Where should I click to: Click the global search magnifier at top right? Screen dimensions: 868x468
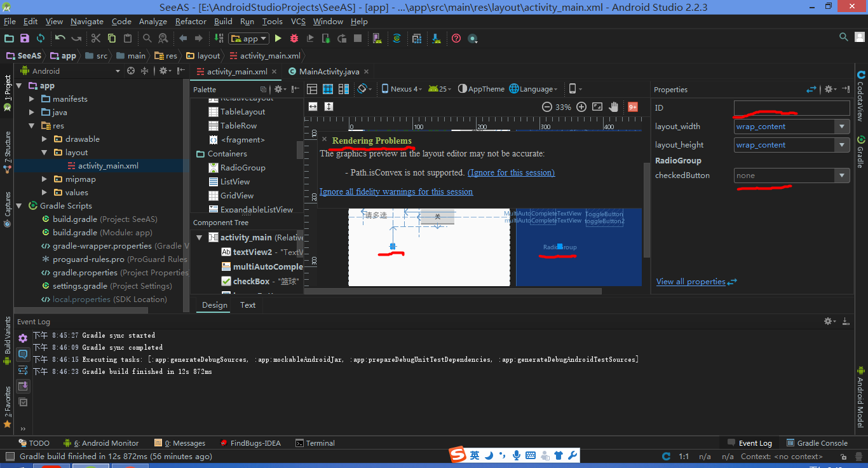tap(844, 38)
